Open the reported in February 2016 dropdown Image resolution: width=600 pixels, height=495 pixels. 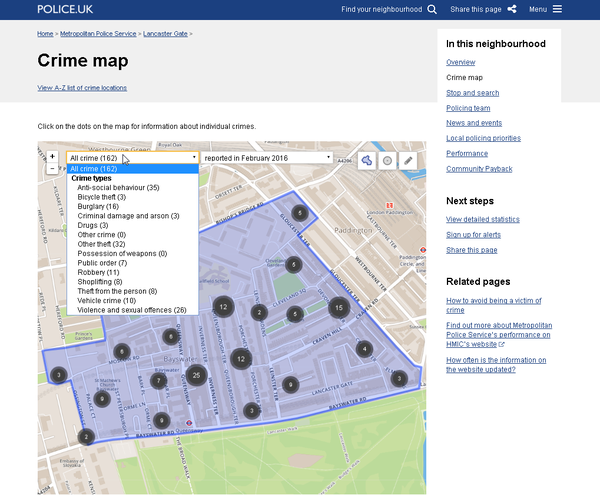[x=267, y=158]
